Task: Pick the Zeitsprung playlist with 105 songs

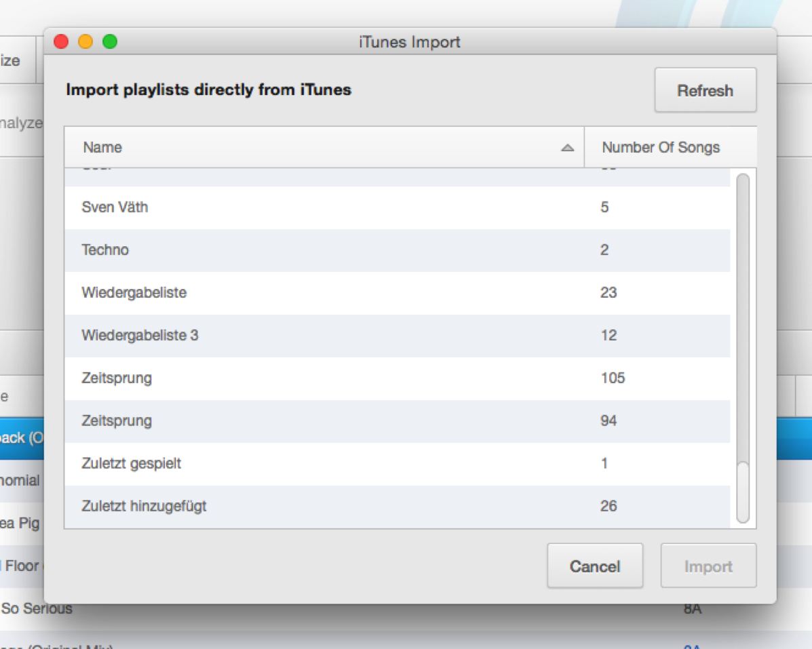Action: point(117,378)
